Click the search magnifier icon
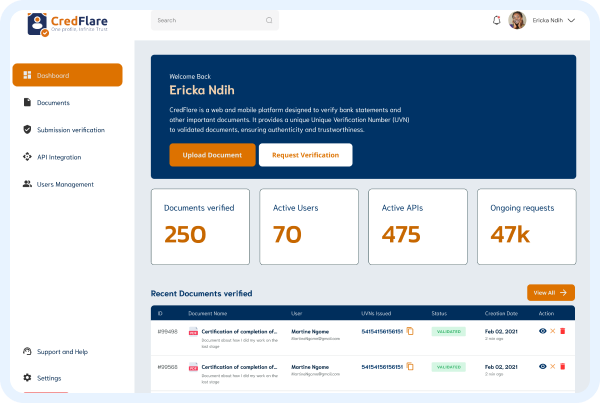The height and width of the screenshot is (403, 600). coord(268,20)
